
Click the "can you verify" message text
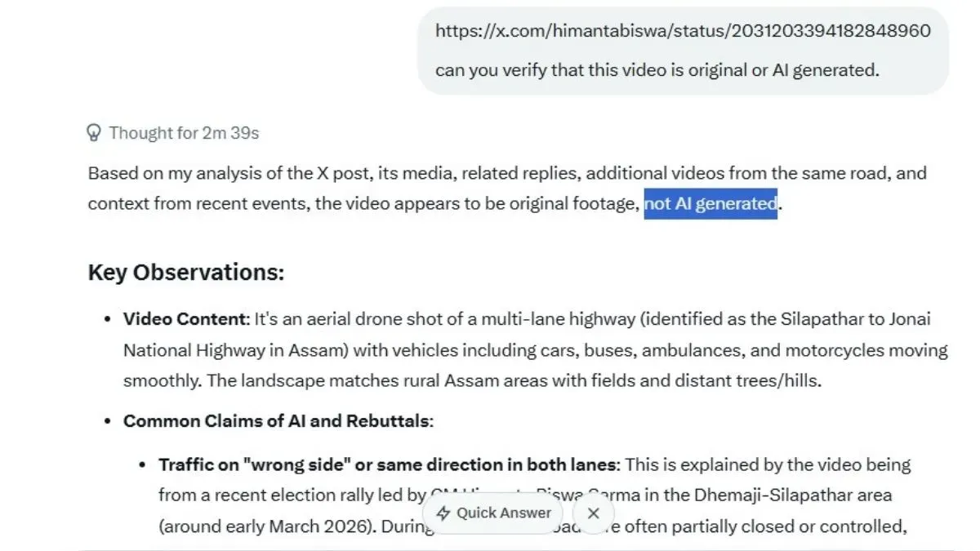click(657, 70)
